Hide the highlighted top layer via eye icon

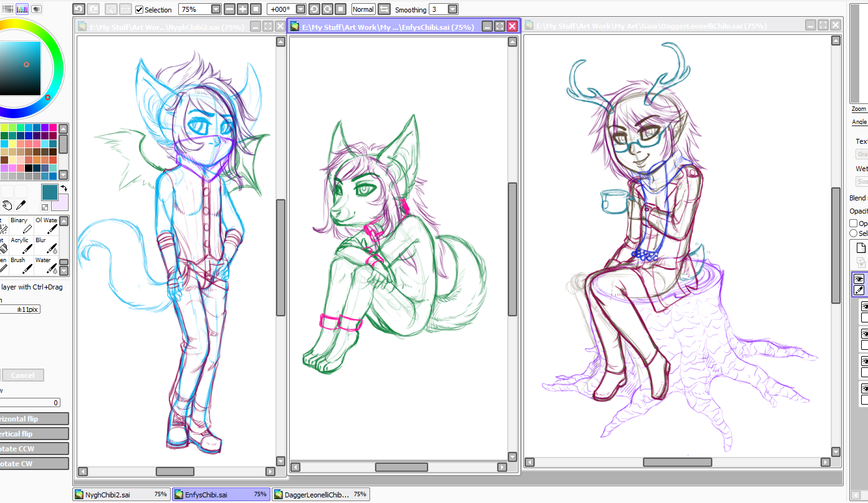point(859,279)
